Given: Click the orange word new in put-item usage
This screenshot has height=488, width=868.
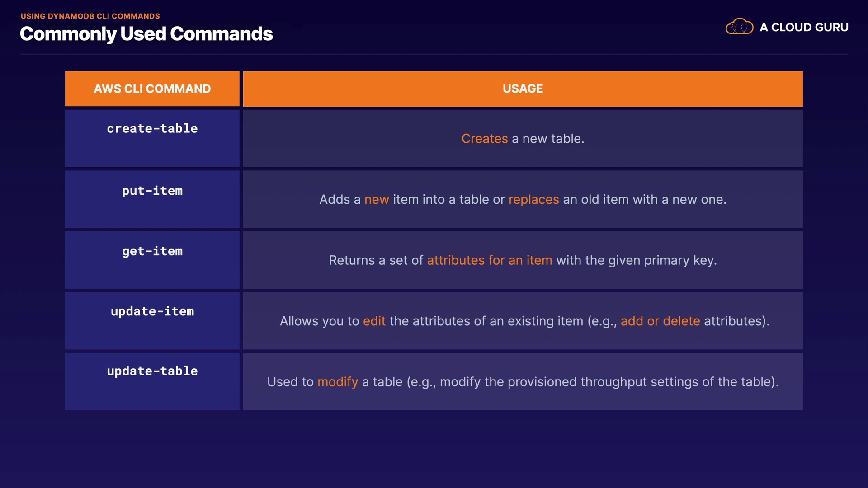Looking at the screenshot, I should click(x=377, y=200).
